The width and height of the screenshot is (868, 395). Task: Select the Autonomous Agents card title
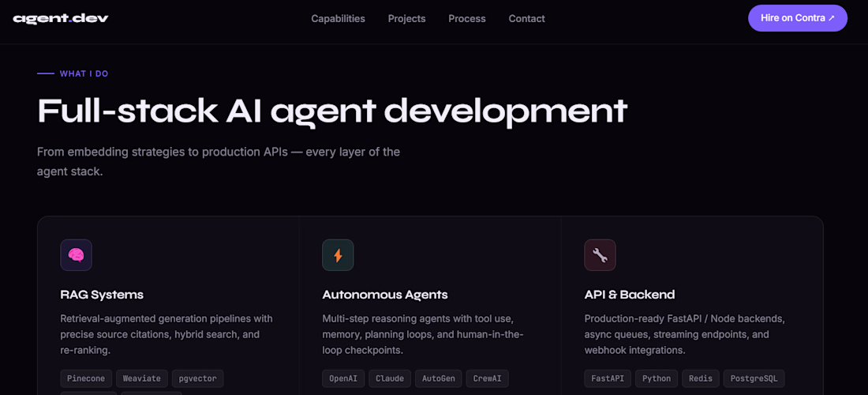click(x=385, y=295)
